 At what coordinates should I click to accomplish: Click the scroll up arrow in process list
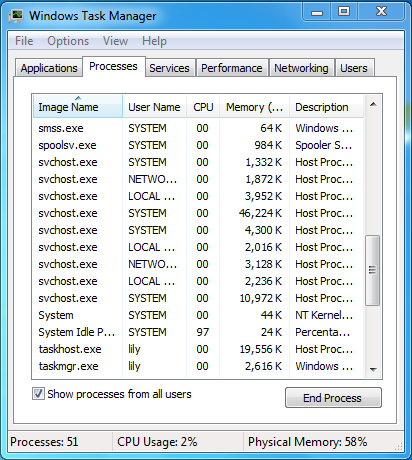click(373, 105)
